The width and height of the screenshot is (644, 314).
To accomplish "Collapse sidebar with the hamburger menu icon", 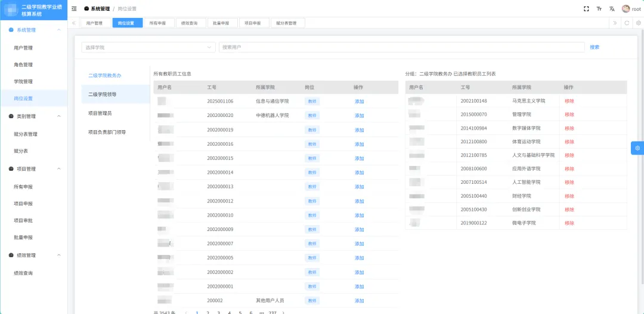I will [x=74, y=8].
